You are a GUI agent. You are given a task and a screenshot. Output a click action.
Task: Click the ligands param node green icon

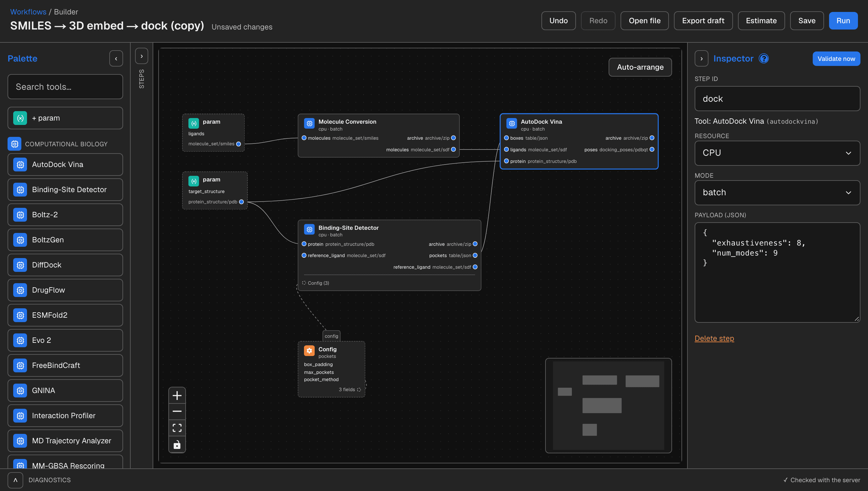click(x=193, y=123)
